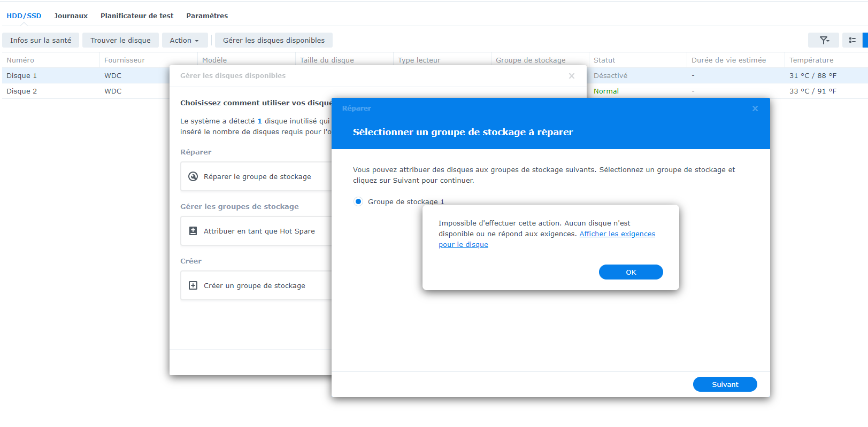
Task: Click the Suivant button
Action: [x=725, y=384]
